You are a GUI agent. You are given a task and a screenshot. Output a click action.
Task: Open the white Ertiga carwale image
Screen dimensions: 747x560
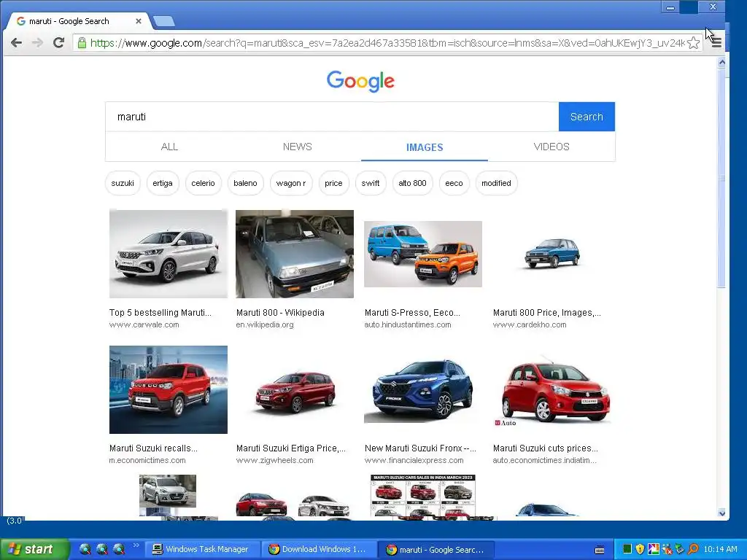pos(169,254)
